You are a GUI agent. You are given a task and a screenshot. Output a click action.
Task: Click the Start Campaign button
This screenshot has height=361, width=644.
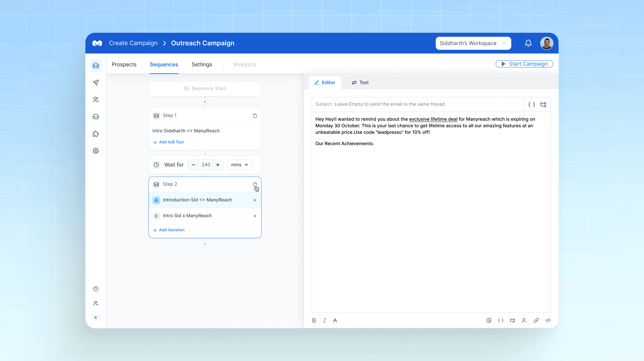tap(524, 64)
